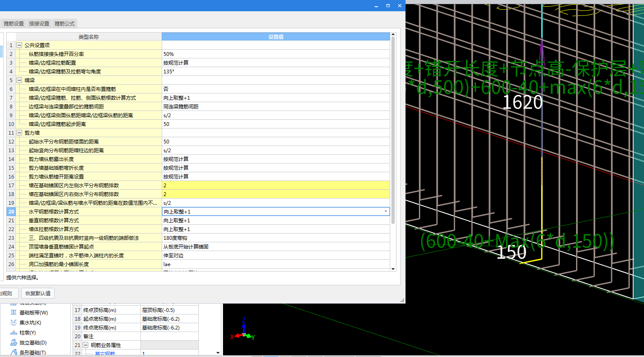The image size is (644, 357).
Task: Select the 基础板带(W) component icon
Action: 13,312
